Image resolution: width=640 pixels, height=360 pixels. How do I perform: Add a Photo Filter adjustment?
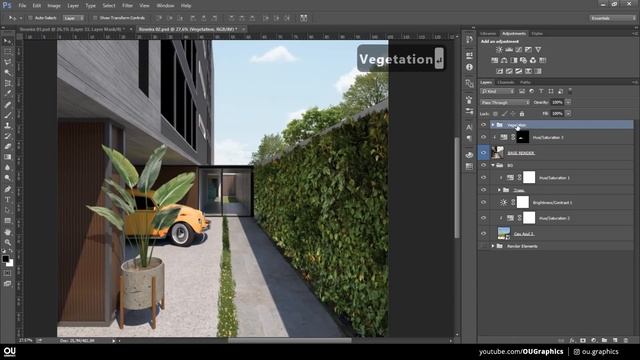tap(523, 60)
